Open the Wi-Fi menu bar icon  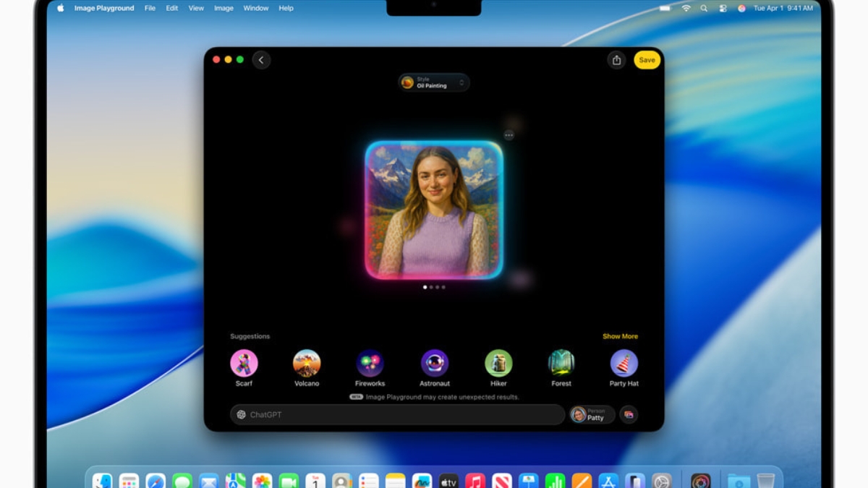pyautogui.click(x=686, y=8)
